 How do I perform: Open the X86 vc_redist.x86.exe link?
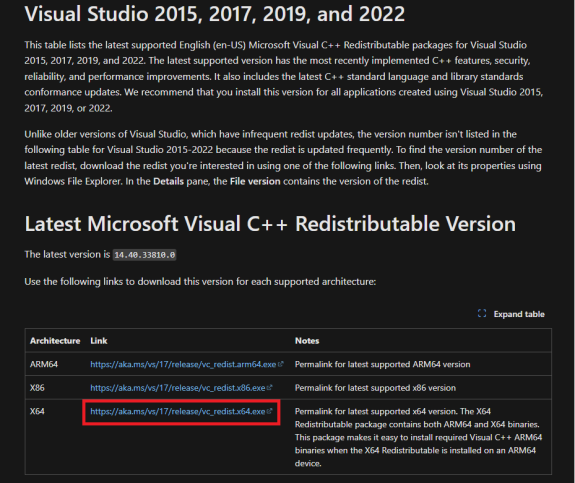click(x=181, y=388)
